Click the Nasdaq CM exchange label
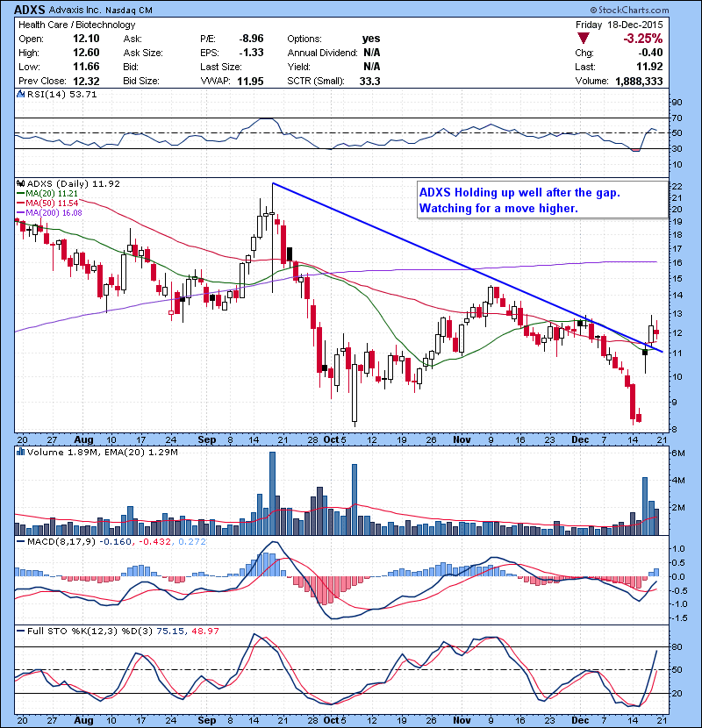Screen dimensions: 702x728 coord(128,11)
